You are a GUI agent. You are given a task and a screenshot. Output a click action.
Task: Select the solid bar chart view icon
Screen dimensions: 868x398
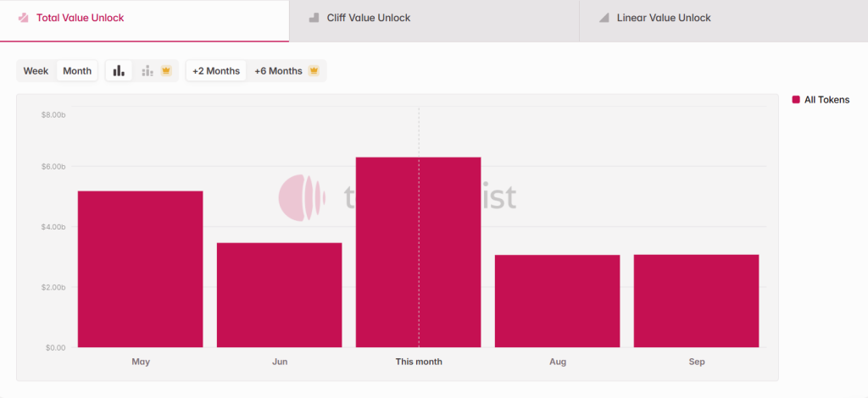click(120, 70)
